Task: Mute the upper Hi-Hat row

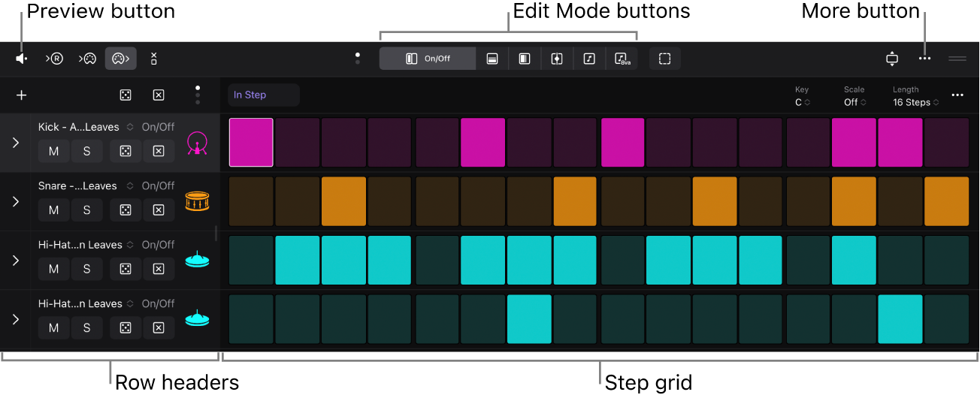Action: pyautogui.click(x=54, y=269)
